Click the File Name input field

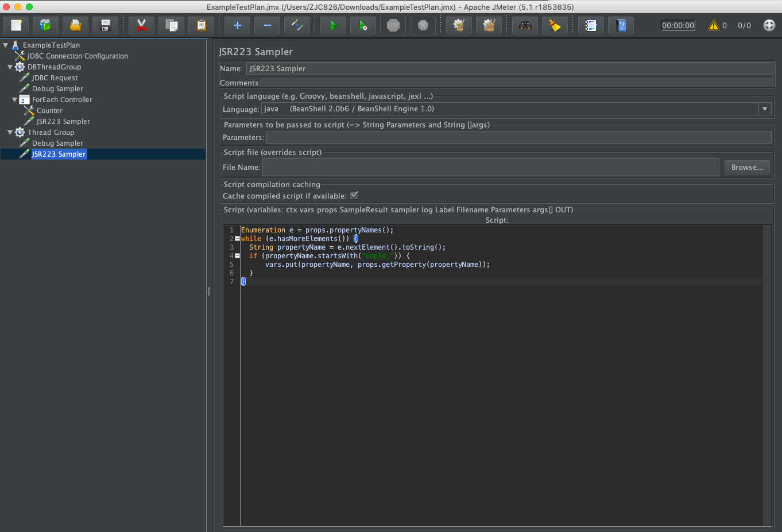coord(490,167)
